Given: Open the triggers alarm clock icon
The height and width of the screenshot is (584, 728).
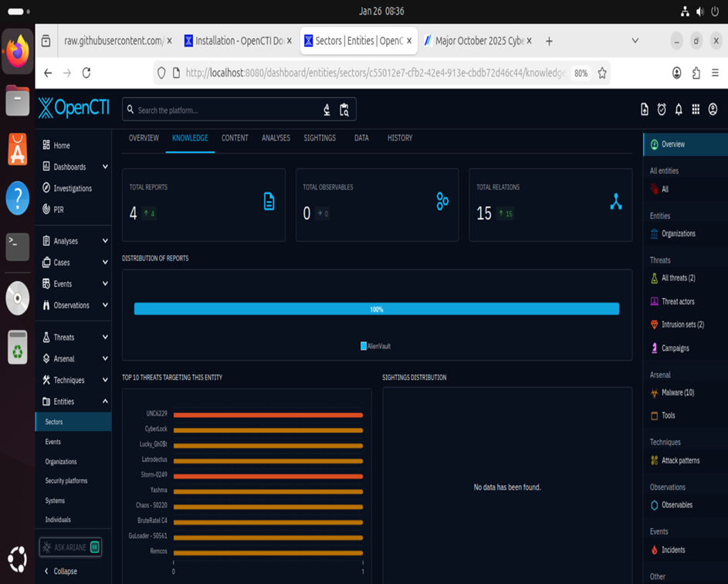Looking at the screenshot, I should coord(662,109).
